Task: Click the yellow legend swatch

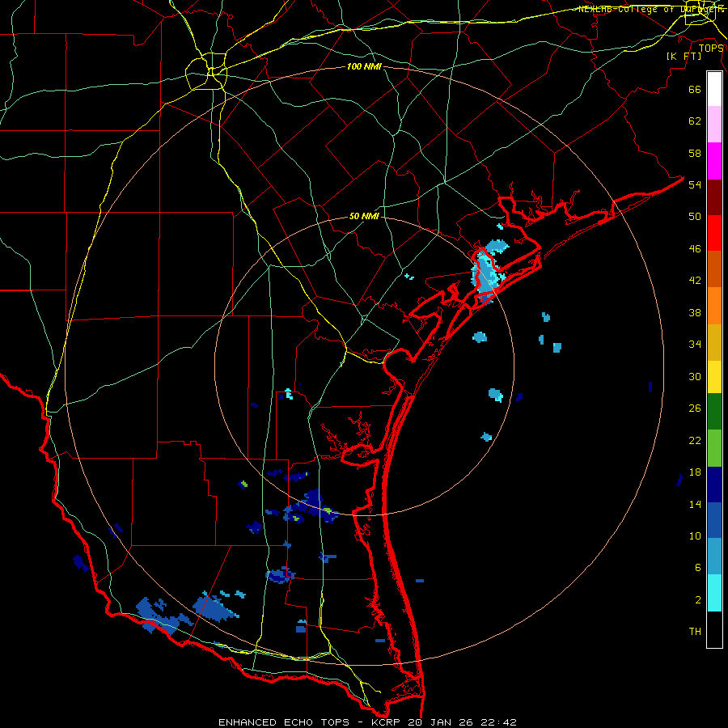Action: 714,376
